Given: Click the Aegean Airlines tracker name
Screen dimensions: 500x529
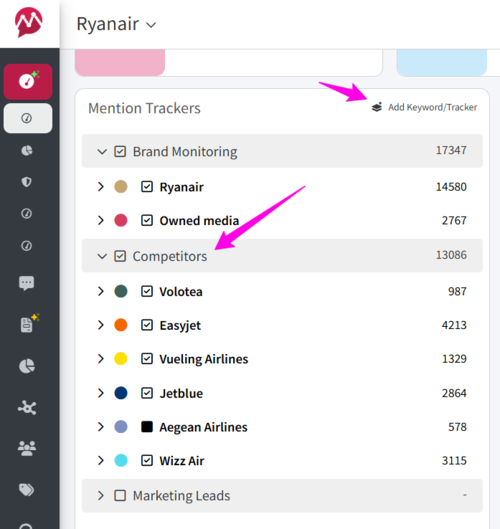Looking at the screenshot, I should tap(203, 427).
